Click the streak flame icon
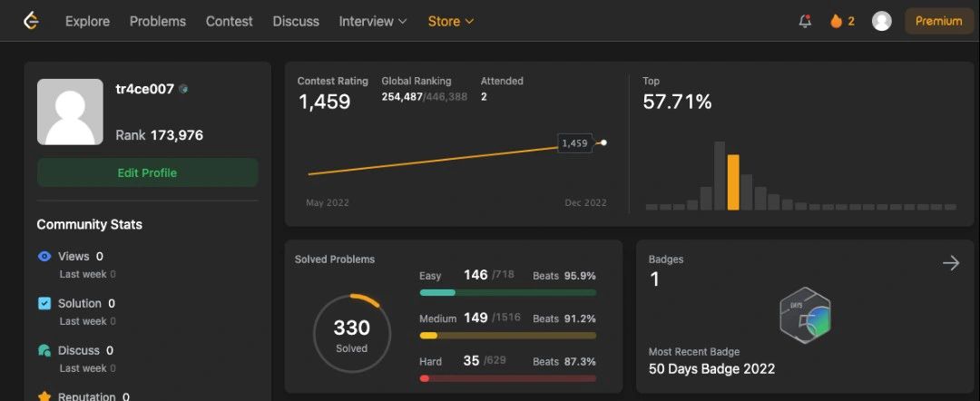The image size is (980, 401). 836,21
